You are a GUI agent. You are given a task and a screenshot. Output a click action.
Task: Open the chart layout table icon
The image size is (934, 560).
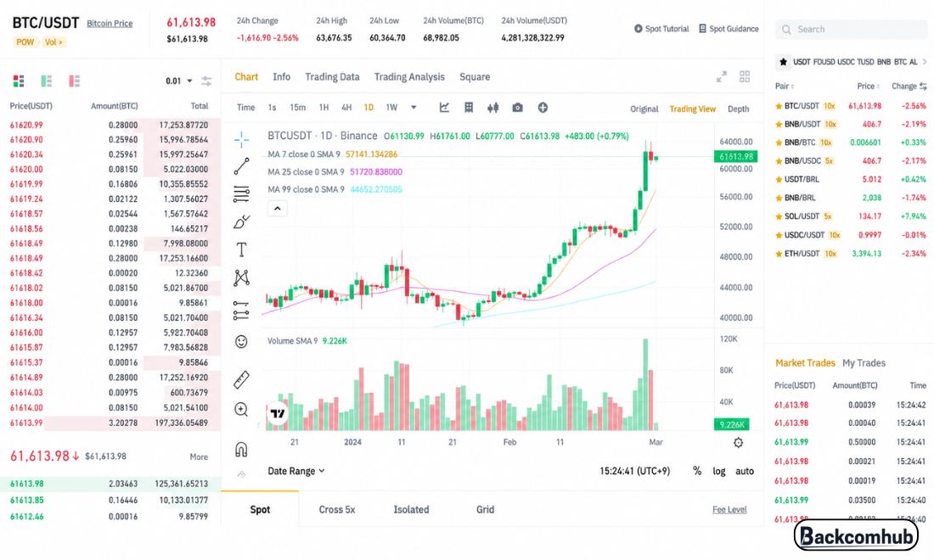(x=469, y=108)
